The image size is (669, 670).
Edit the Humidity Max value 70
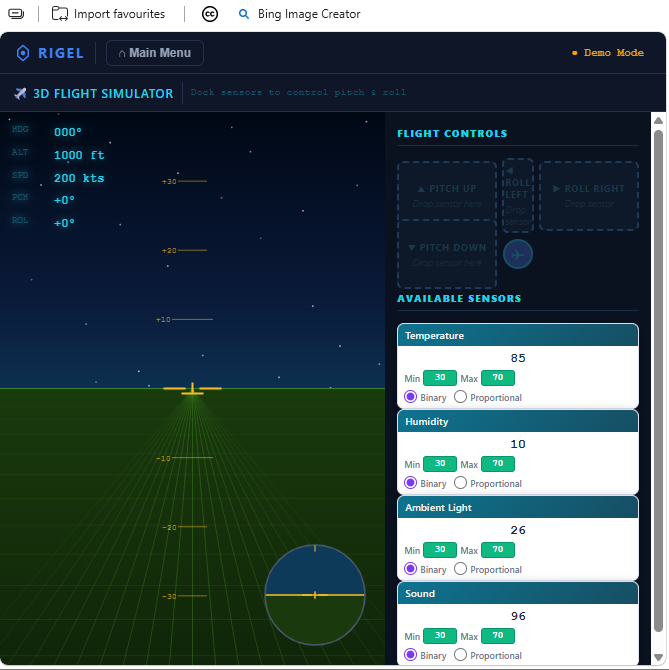coord(498,464)
